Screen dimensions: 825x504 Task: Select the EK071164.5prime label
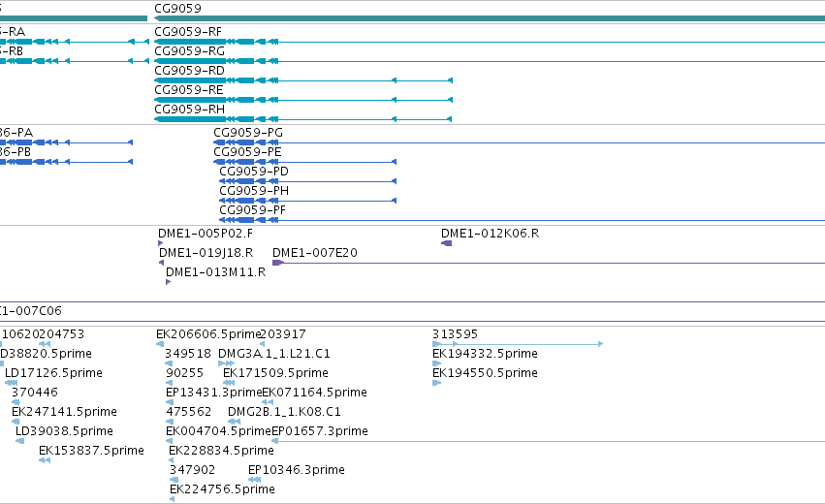(x=315, y=393)
